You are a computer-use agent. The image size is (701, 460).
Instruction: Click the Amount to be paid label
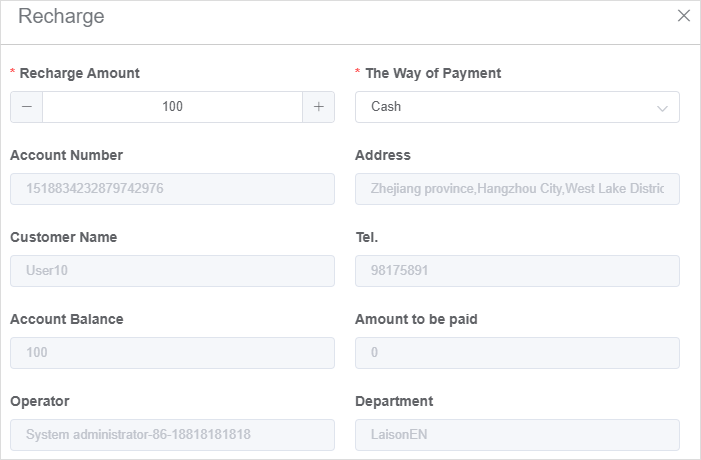[x=416, y=319]
